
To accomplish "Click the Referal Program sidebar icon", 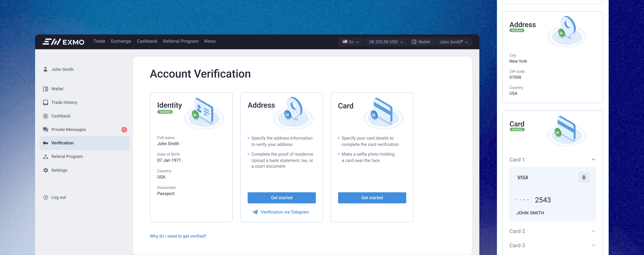I will tap(45, 157).
